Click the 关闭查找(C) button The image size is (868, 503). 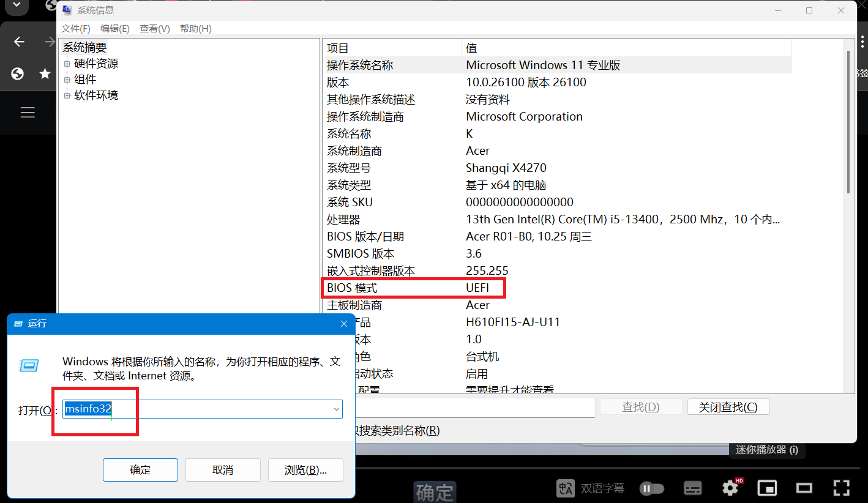[x=728, y=407]
